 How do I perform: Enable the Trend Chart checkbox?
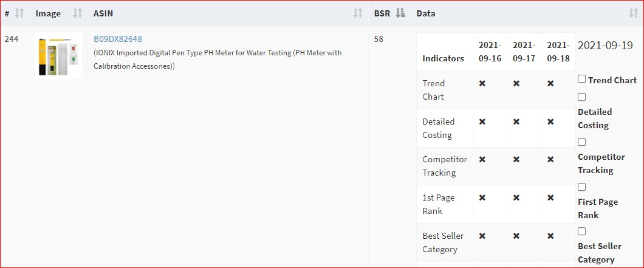pos(581,79)
